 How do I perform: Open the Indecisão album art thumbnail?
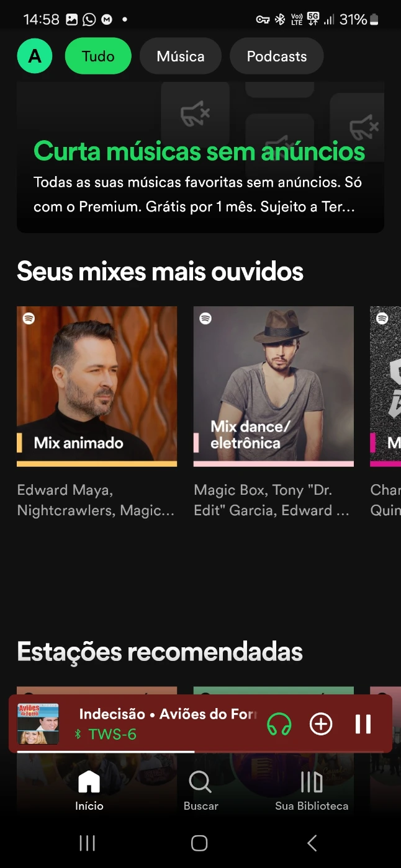pos(38,724)
